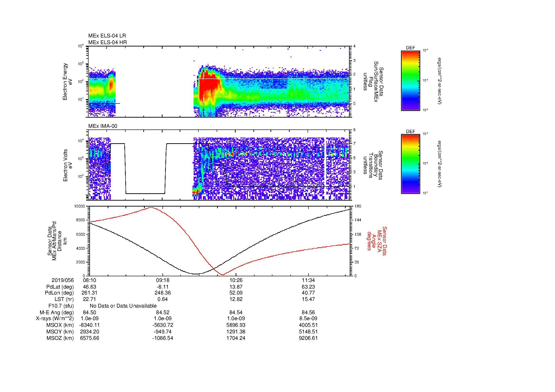Select the 11:34 time tick label

[x=308, y=280]
